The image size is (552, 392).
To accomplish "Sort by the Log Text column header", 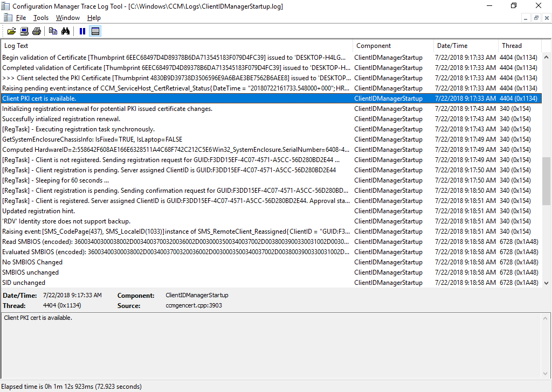I will 177,46.
